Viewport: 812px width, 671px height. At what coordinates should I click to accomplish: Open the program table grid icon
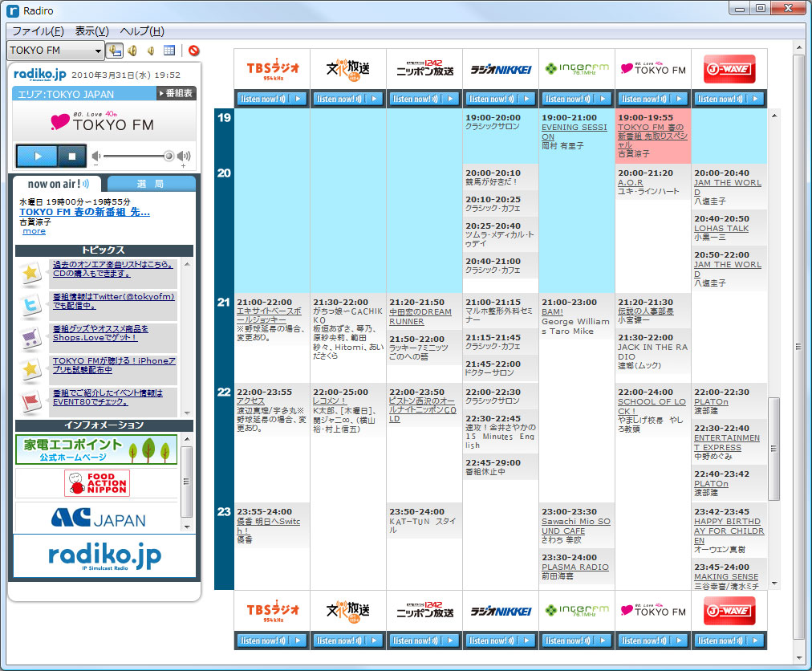point(168,50)
